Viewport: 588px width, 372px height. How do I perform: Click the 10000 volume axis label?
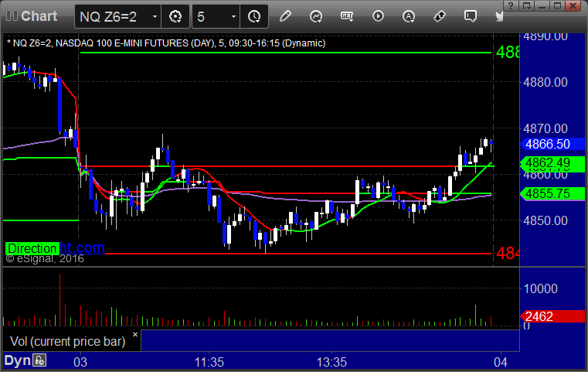coord(540,288)
